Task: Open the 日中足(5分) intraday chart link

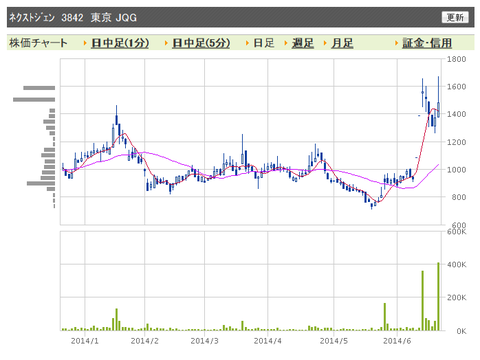Action: click(x=201, y=43)
